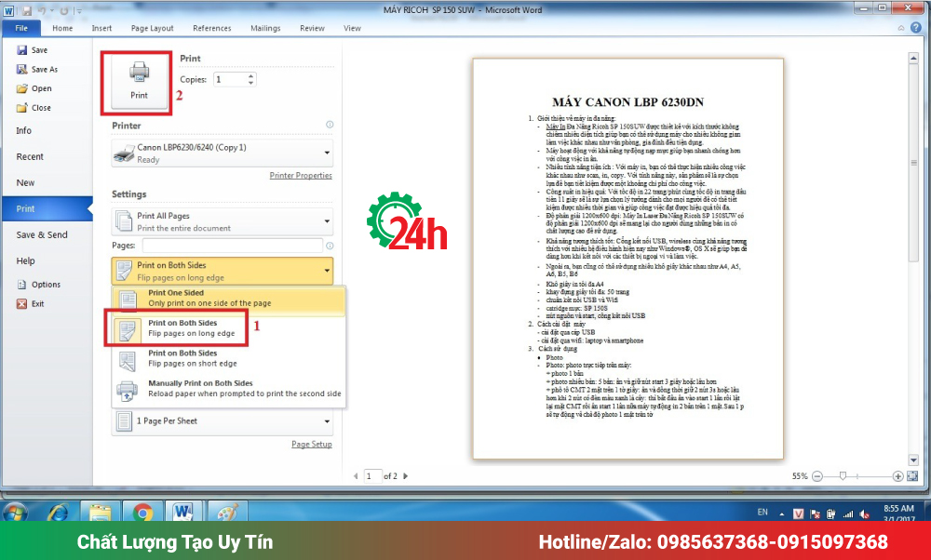Image resolution: width=931 pixels, height=560 pixels.
Task: Click the zoom out minus icon
Action: click(817, 476)
